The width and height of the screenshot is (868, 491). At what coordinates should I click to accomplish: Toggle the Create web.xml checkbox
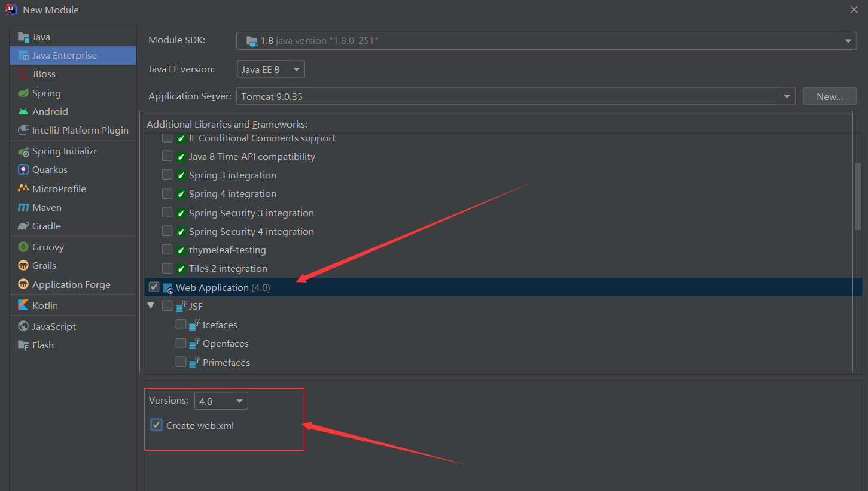pyautogui.click(x=157, y=425)
